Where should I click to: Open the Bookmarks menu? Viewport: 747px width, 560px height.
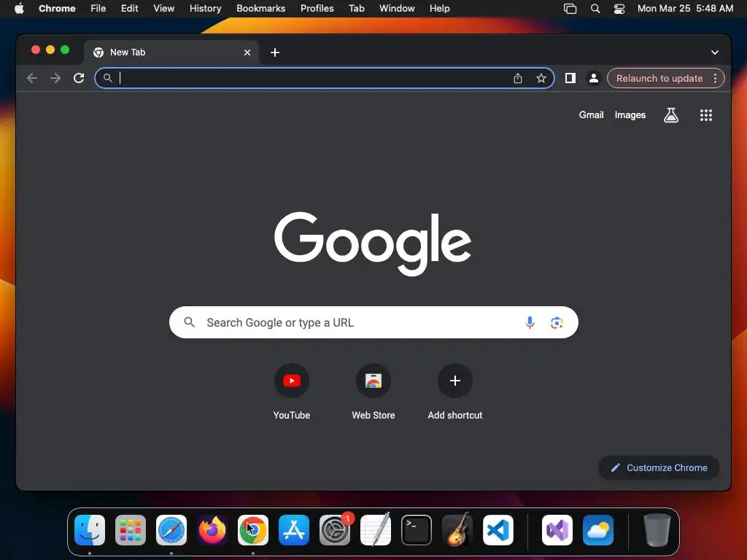coord(260,9)
